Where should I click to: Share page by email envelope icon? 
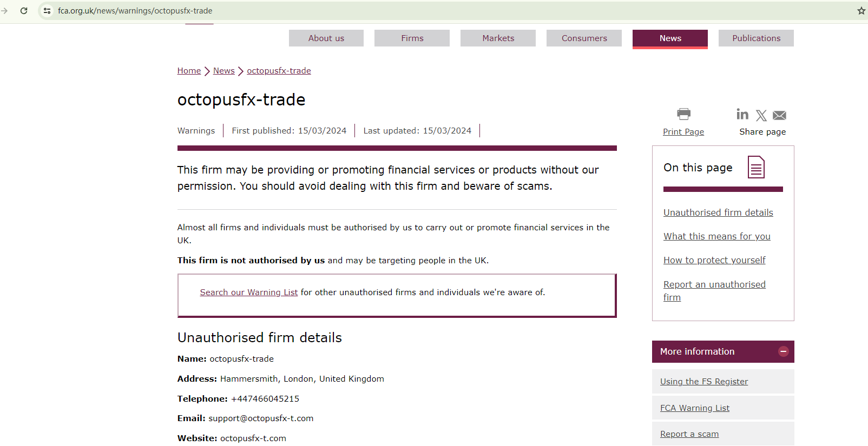click(779, 115)
